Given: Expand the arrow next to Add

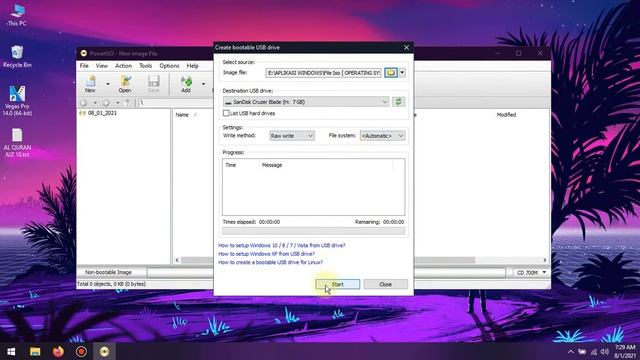Looking at the screenshot, I should tap(203, 84).
